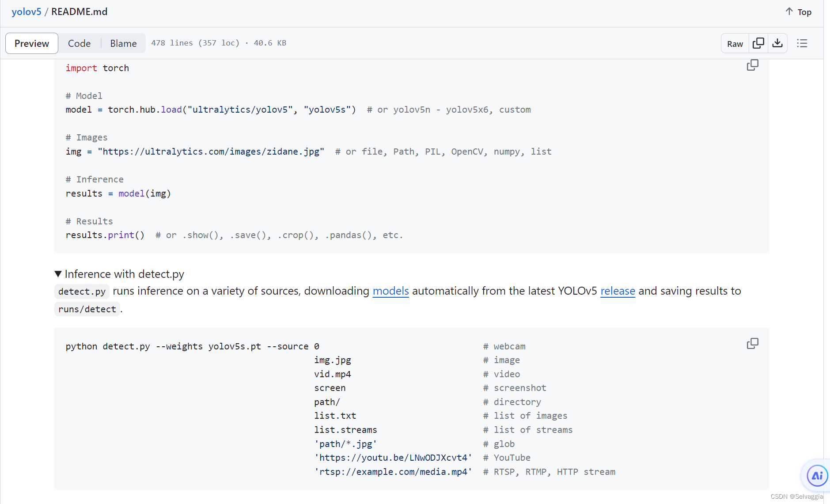Click the 'list.txt' source option

(x=335, y=416)
